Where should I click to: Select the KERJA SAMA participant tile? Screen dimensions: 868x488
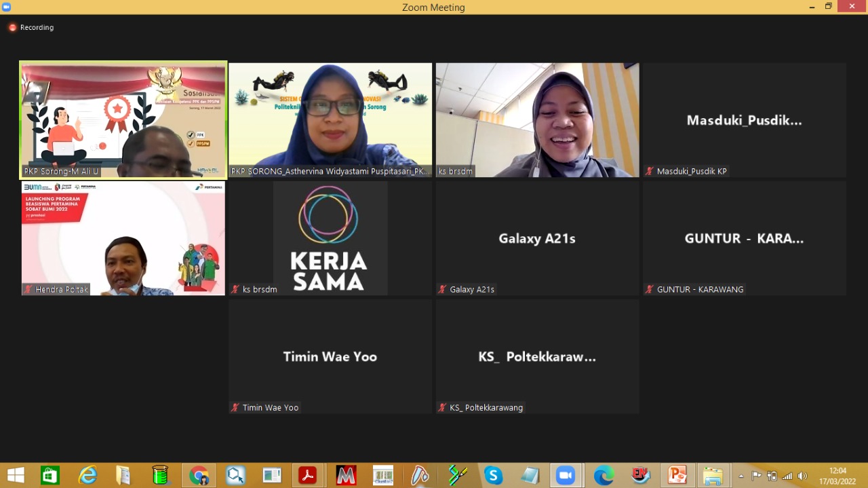330,238
